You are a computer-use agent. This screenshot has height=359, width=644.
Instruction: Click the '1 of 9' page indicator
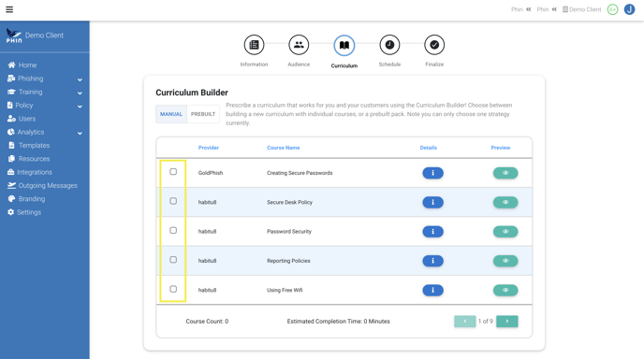click(x=486, y=322)
